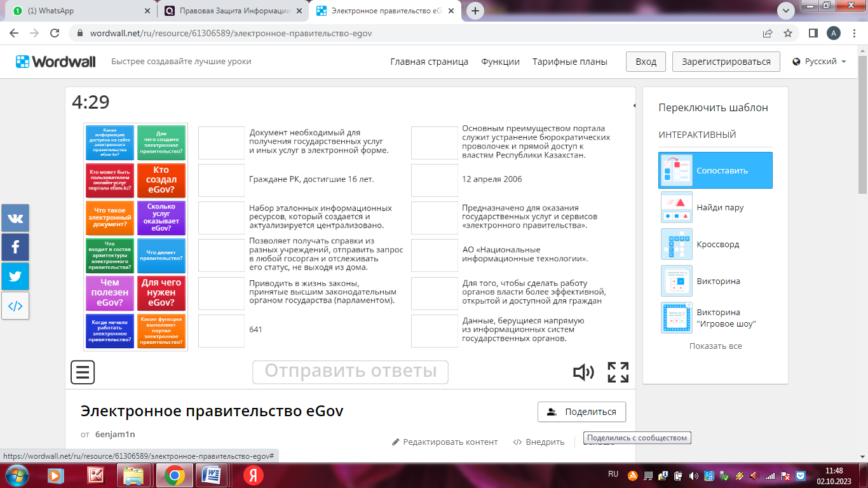Pick the tile "Для чего нужен eGov?"

pos(161,293)
